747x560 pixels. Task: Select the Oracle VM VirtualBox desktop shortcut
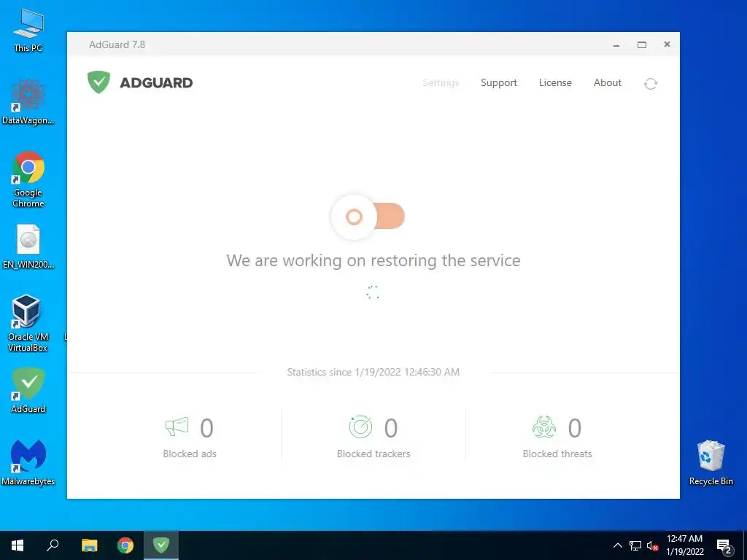tap(28, 323)
